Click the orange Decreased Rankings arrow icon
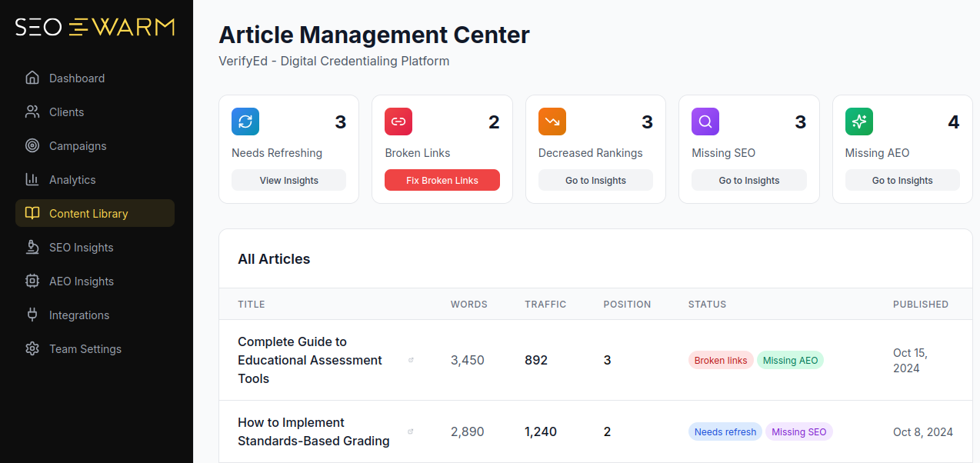The height and width of the screenshot is (463, 980). [x=552, y=122]
